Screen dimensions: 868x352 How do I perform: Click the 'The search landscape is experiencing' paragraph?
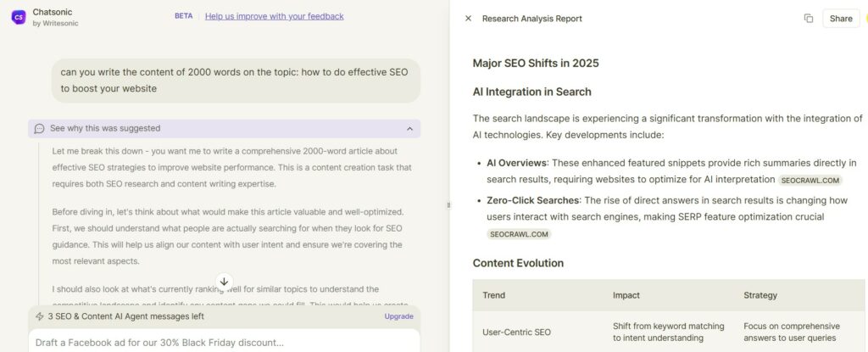tap(667, 126)
